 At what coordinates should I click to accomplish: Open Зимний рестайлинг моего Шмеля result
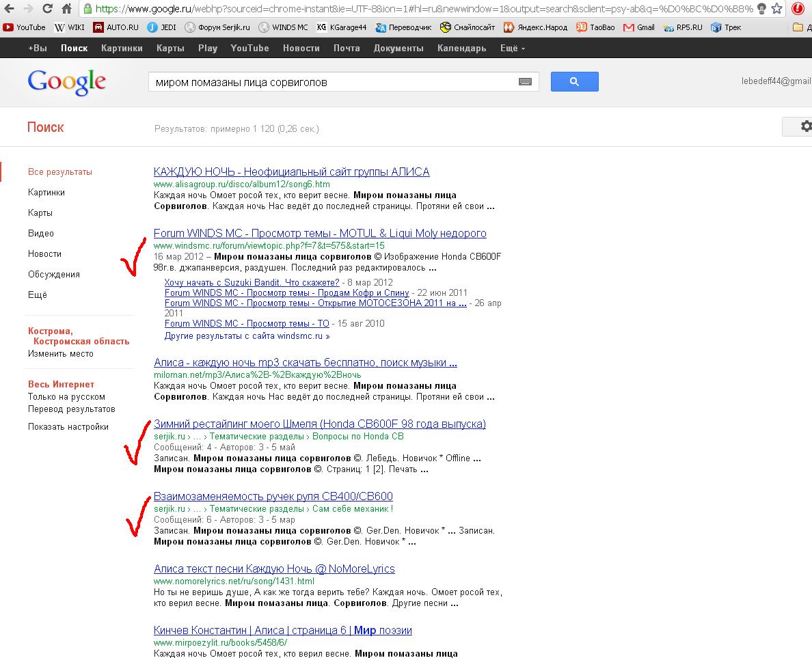pyautogui.click(x=319, y=424)
